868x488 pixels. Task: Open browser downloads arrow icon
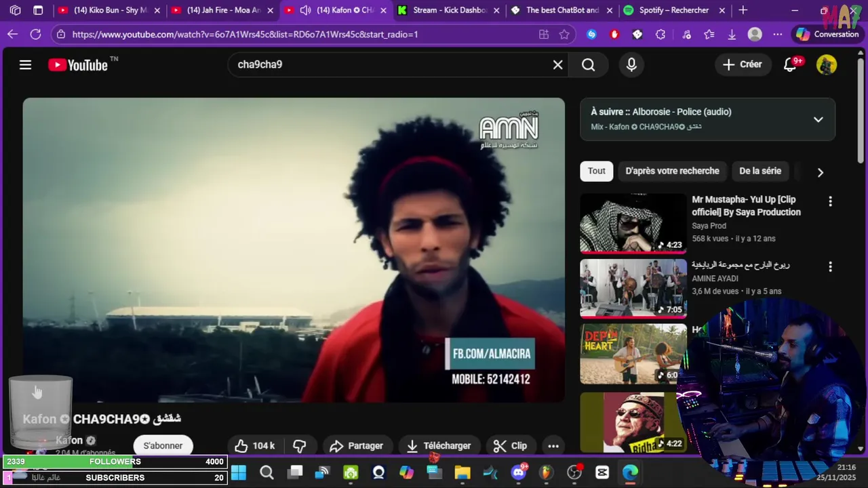point(732,34)
